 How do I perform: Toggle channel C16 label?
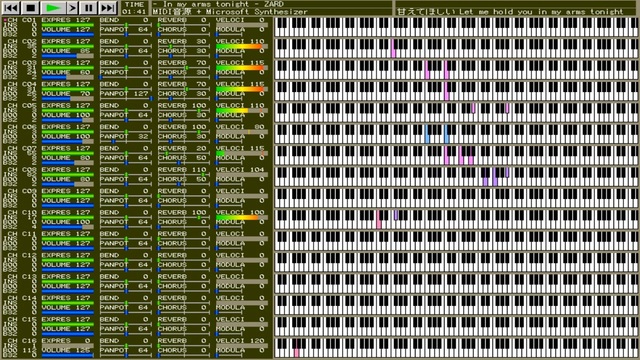(x=20, y=341)
